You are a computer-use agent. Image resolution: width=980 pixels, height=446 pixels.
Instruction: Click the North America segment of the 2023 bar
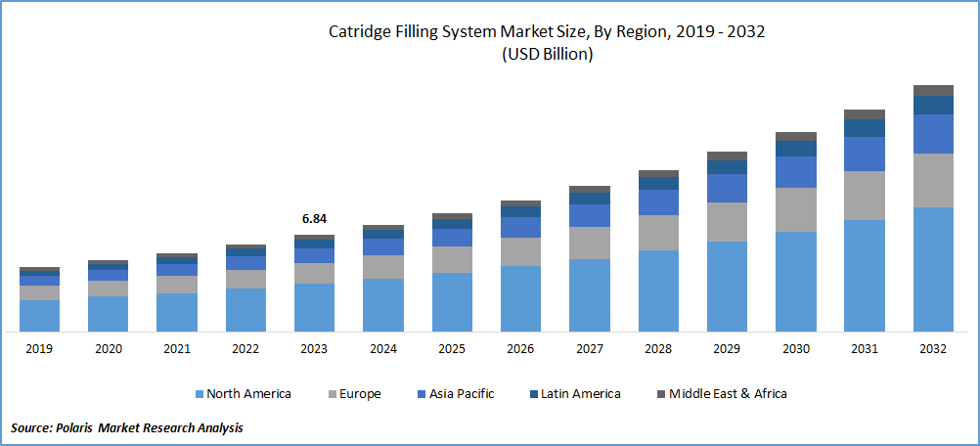pyautogui.click(x=314, y=308)
